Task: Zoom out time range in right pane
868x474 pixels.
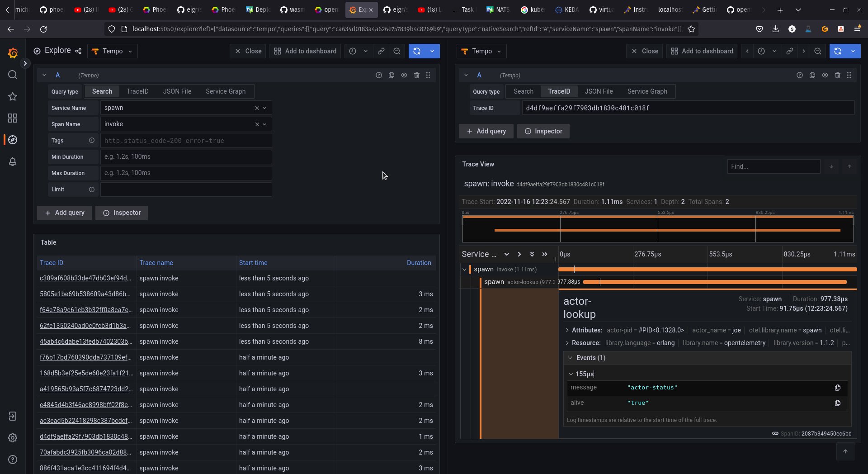Action: (818, 51)
